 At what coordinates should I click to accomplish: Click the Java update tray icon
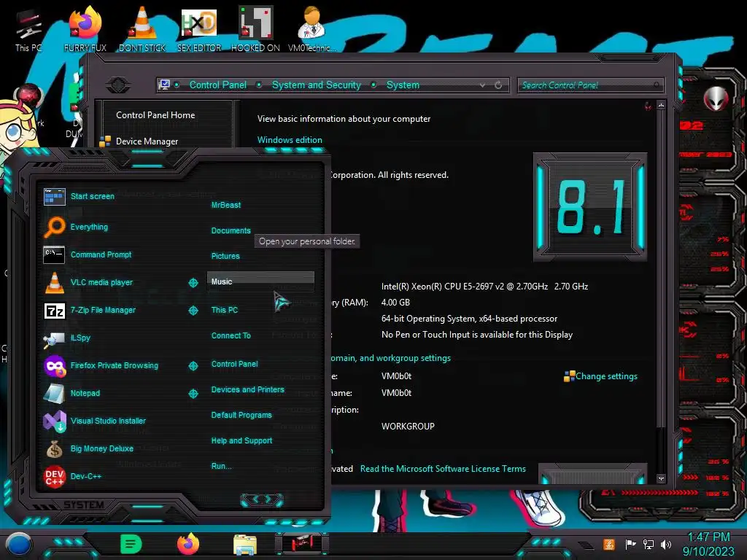(x=609, y=544)
